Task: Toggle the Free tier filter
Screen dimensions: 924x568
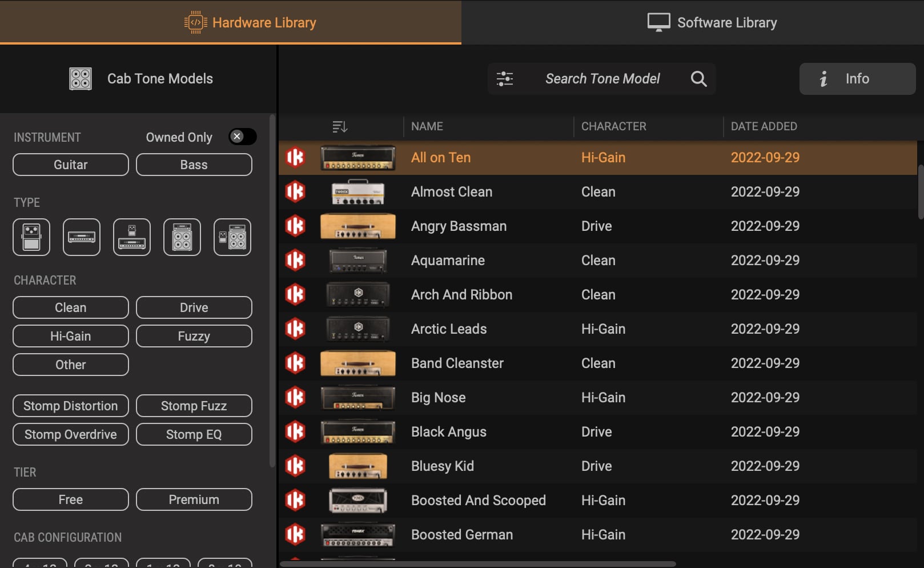Action: click(x=71, y=499)
